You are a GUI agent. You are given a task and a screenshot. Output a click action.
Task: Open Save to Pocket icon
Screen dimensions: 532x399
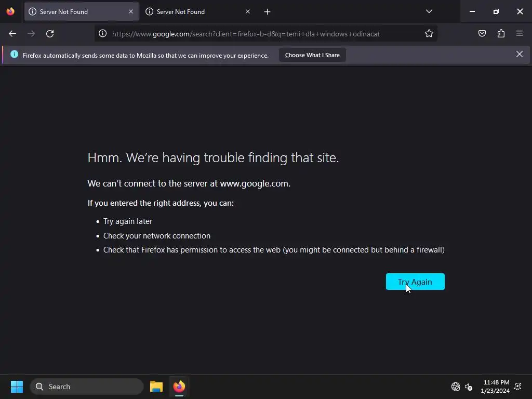482,34
